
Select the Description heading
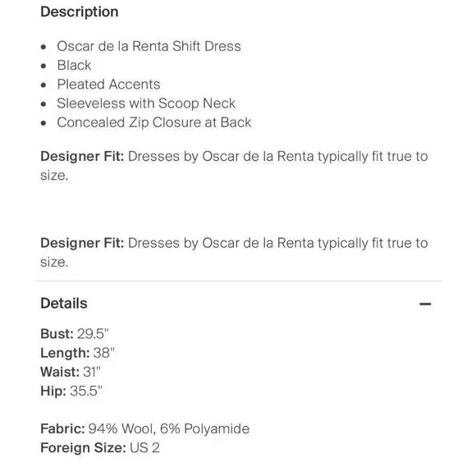tap(80, 11)
